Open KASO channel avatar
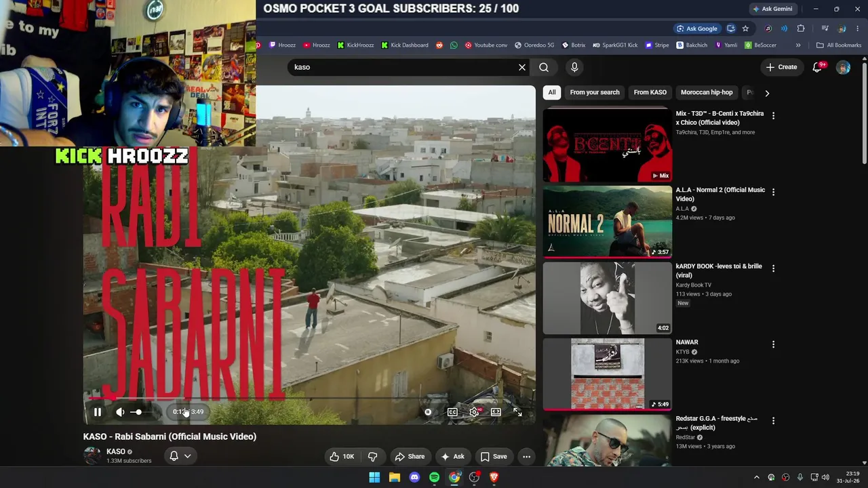 (x=92, y=455)
